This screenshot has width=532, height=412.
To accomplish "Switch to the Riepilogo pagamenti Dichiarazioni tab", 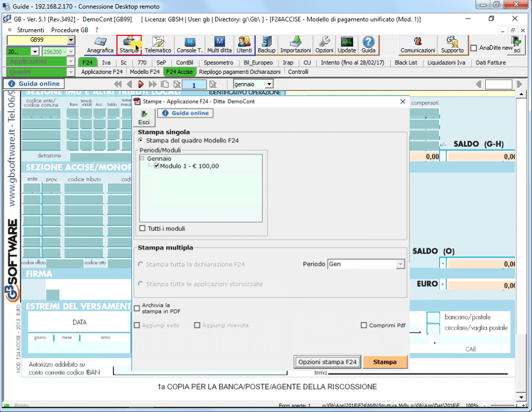I will tap(240, 72).
